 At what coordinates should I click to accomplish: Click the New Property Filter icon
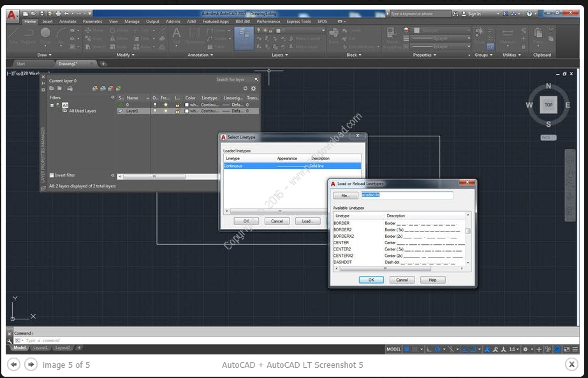pyautogui.click(x=52, y=89)
